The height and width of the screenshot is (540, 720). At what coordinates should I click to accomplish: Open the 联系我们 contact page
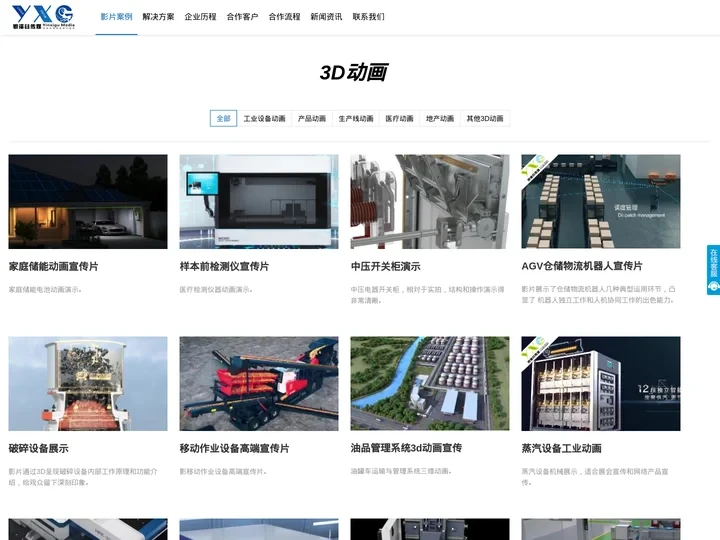pos(368,17)
